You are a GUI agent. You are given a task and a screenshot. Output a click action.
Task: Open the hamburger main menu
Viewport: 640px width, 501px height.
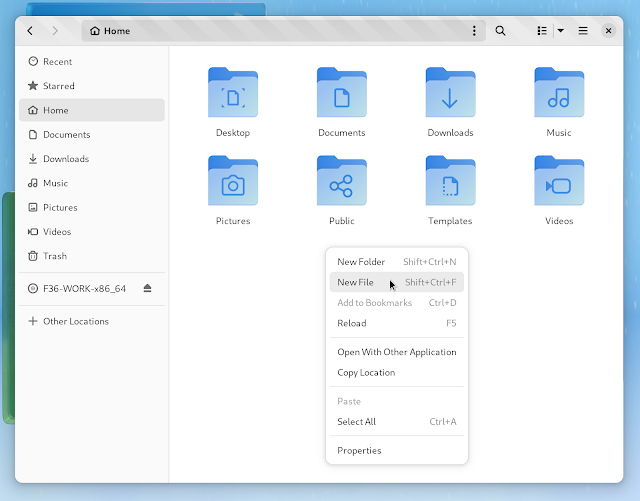(x=583, y=31)
